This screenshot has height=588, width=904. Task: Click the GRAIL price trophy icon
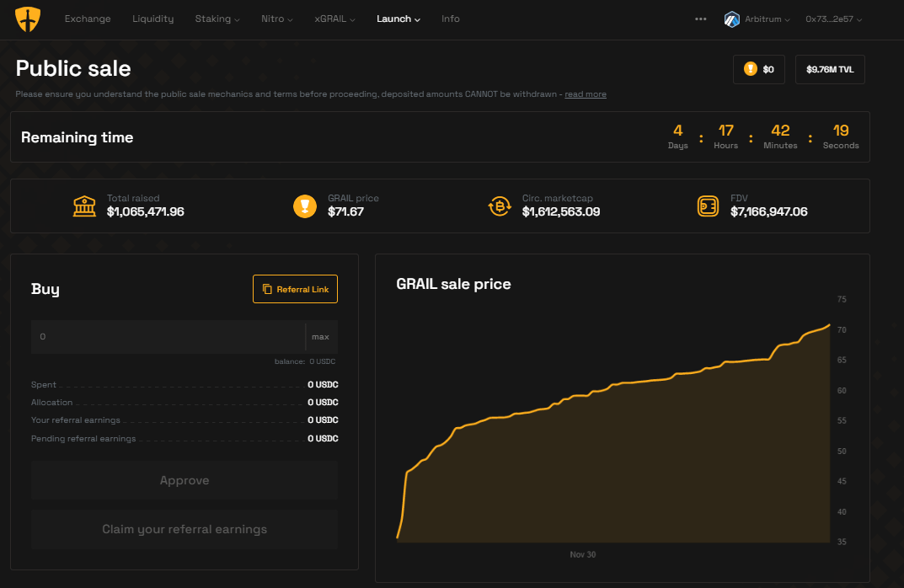[305, 206]
